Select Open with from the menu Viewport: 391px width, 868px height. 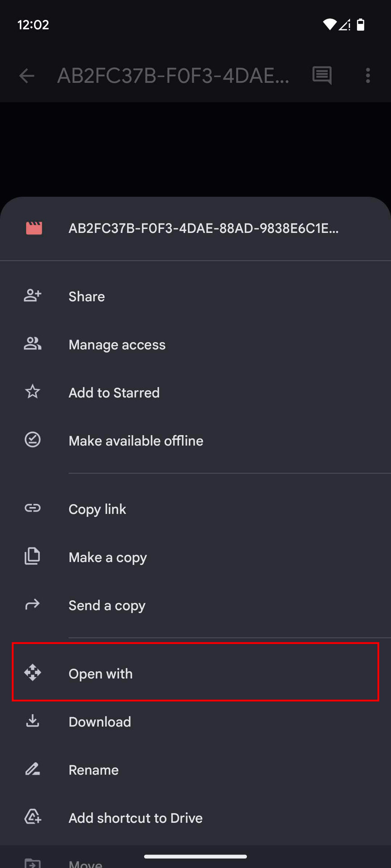(100, 674)
